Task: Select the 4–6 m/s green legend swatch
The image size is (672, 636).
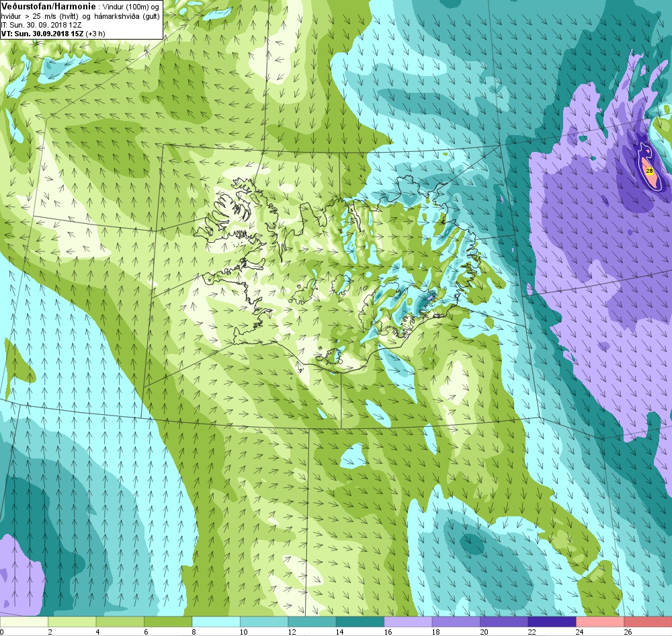Action: (x=120, y=622)
